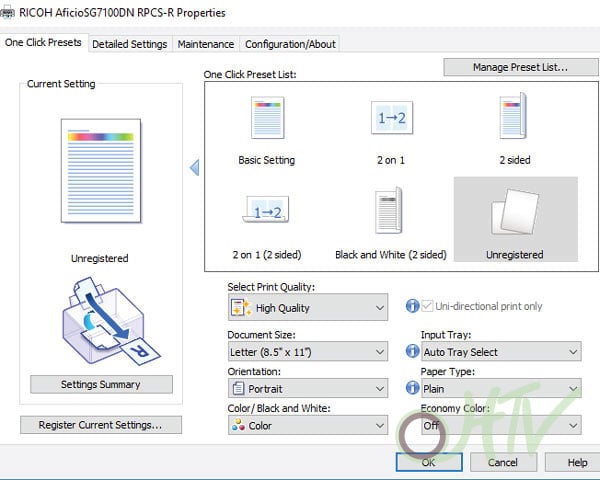Click the Cancel button

pos(503,462)
